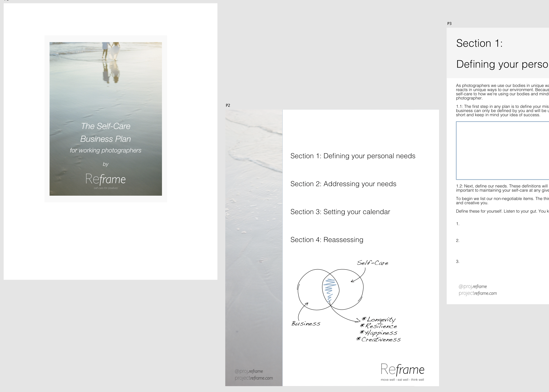Click the 'Business Plan' cover title line
This screenshot has width=549, height=392.
coord(105,139)
